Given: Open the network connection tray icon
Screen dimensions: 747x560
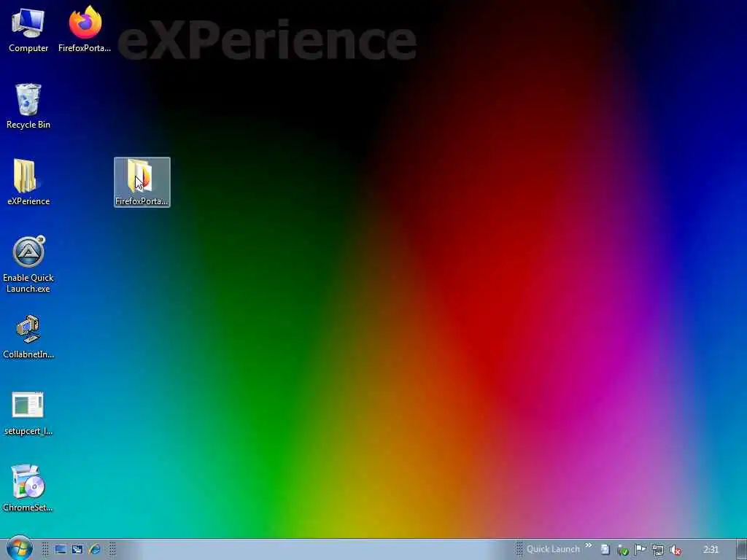Looking at the screenshot, I should pyautogui.click(x=658, y=550).
